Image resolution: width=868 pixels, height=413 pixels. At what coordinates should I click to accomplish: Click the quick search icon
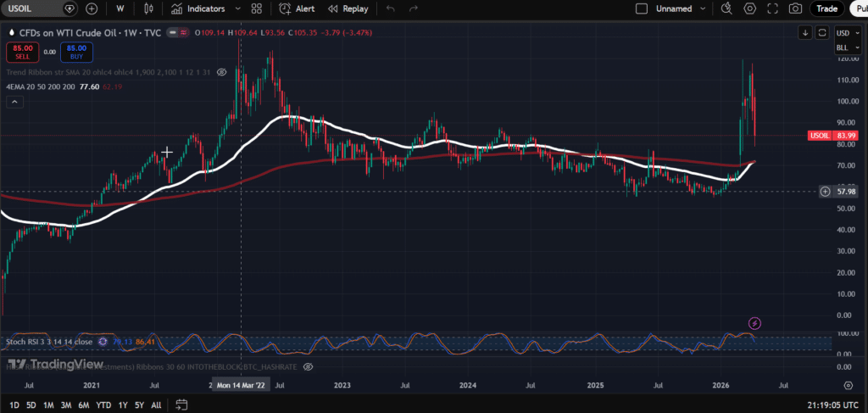(x=726, y=8)
